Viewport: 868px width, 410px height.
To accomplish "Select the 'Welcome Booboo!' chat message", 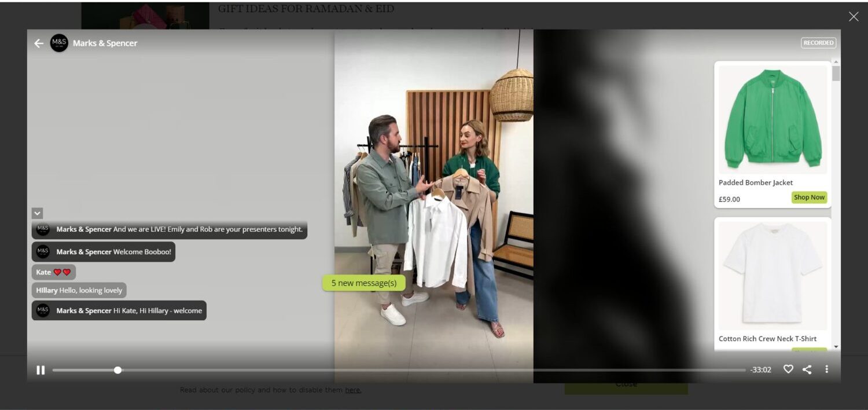I will coord(104,252).
